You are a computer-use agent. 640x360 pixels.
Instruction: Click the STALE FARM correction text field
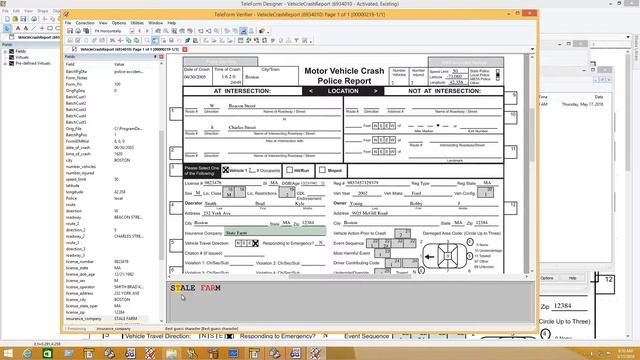[x=350, y=301]
